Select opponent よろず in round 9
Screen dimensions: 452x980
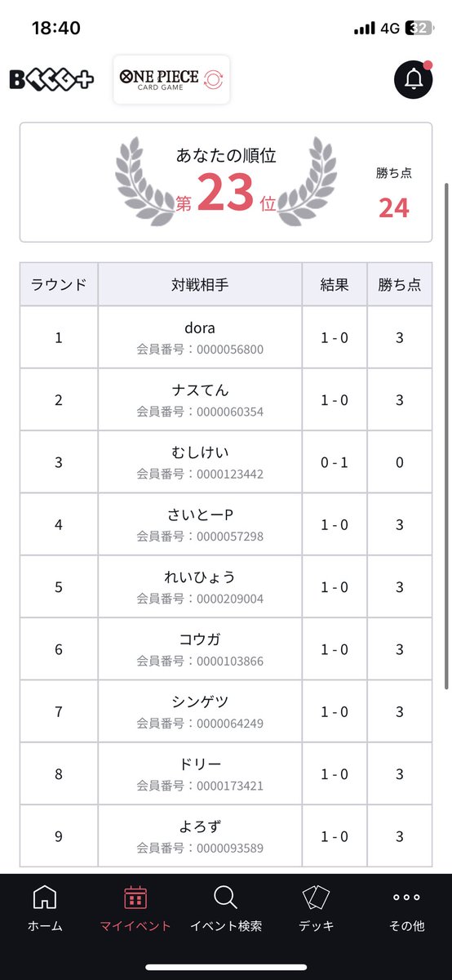[x=200, y=835]
